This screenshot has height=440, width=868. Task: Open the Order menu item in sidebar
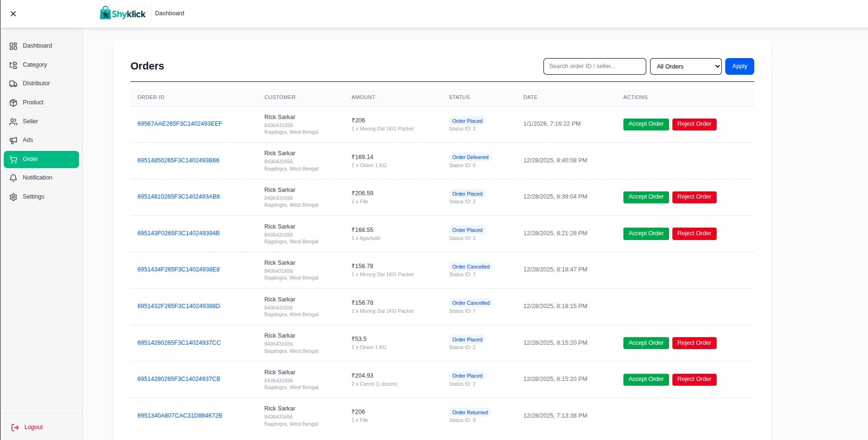tap(41, 160)
